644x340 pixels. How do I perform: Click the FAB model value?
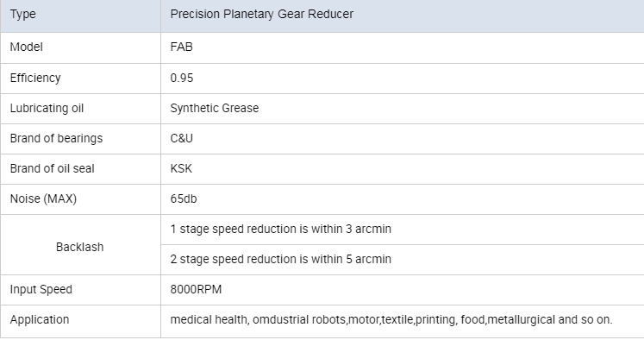tap(182, 47)
